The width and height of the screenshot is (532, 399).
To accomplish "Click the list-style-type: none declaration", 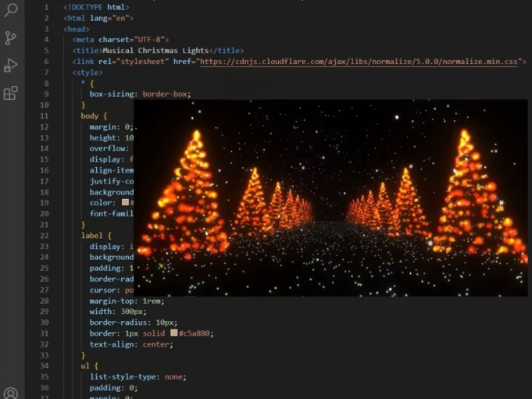I will coord(138,377).
